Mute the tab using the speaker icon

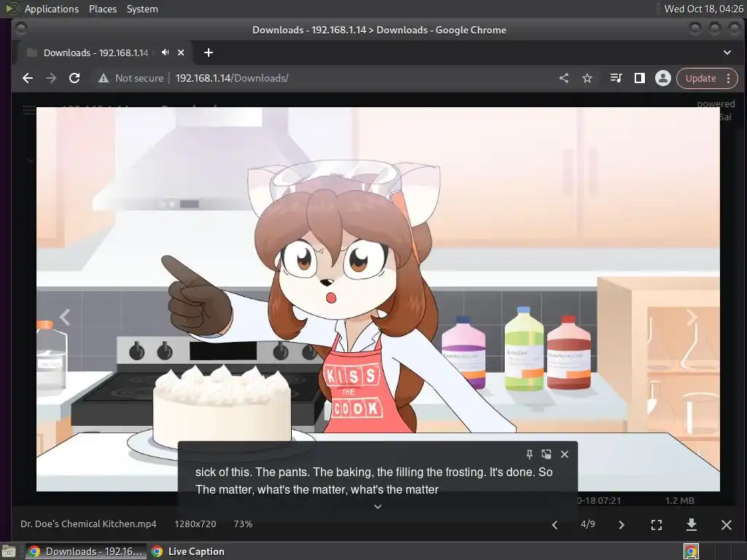[165, 52]
